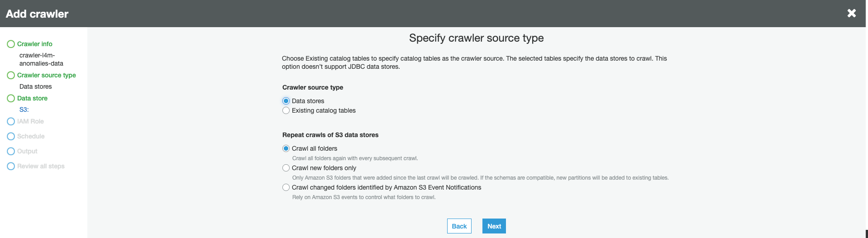This screenshot has height=238, width=868.
Task: Open the Review all steps item
Action: point(41,166)
